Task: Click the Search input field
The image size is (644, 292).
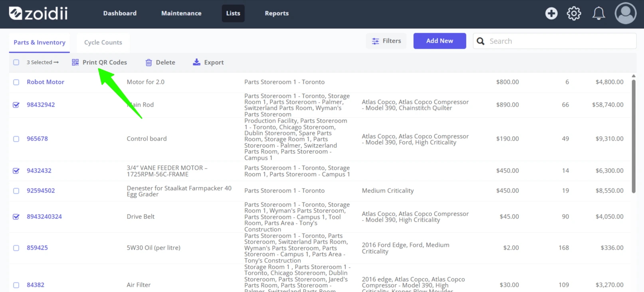Action: tap(555, 41)
